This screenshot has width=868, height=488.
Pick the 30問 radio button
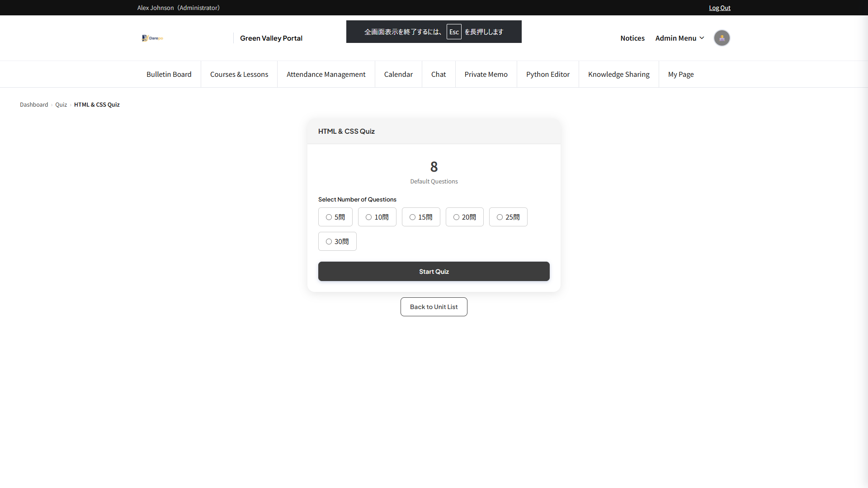[x=329, y=242]
